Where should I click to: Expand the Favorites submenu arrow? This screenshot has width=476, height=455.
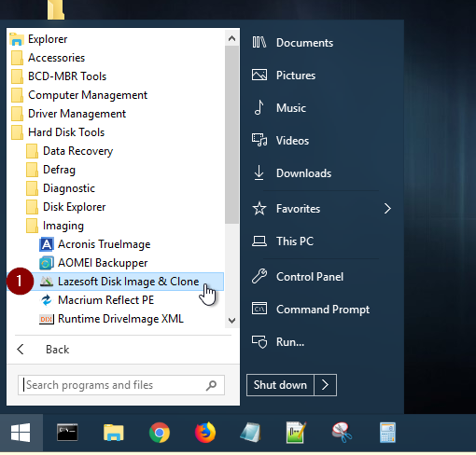point(387,209)
